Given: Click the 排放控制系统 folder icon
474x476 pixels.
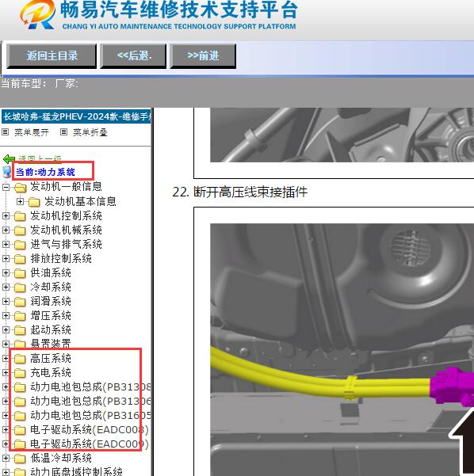Looking at the screenshot, I should click(x=20, y=259).
